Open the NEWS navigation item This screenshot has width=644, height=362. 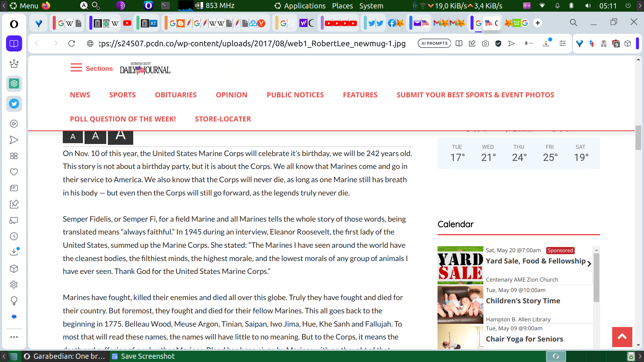pyautogui.click(x=80, y=95)
